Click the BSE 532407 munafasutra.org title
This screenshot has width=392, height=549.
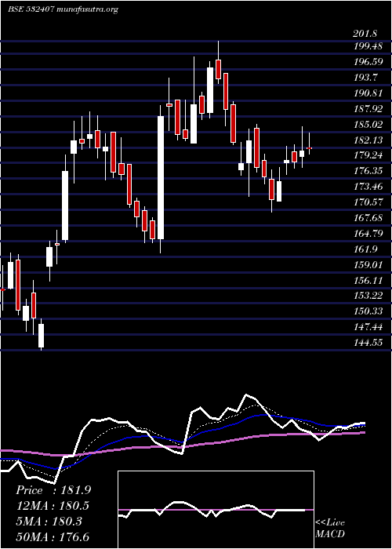click(63, 9)
